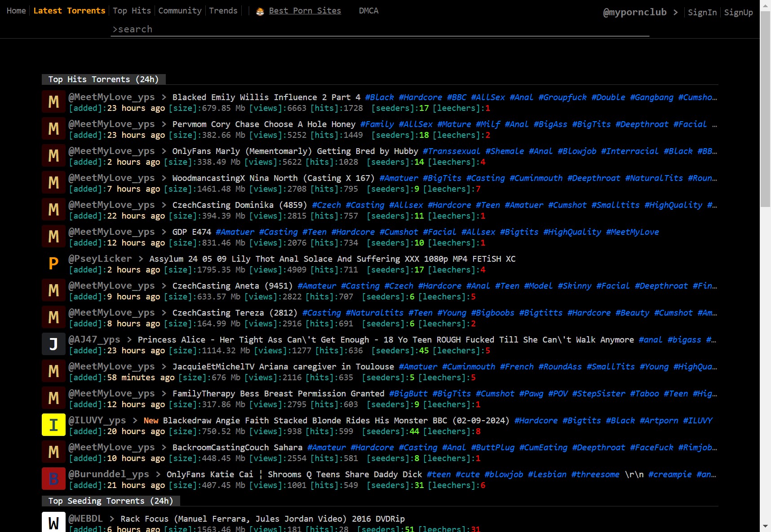The image size is (771, 532).
Task: Open the Top Hits menu item
Action: click(132, 11)
